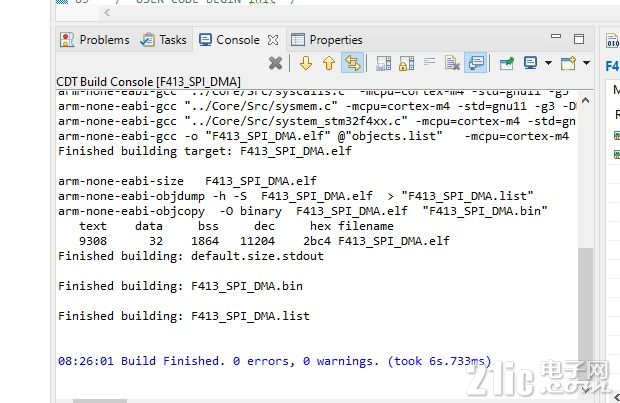Click the Open Console icon
This screenshot has width=620, height=403.
tap(569, 63)
